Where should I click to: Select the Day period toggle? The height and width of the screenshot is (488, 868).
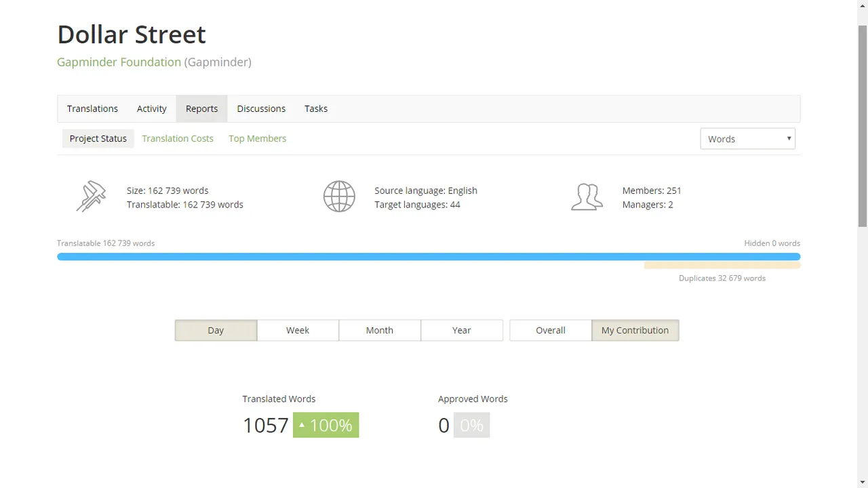216,330
